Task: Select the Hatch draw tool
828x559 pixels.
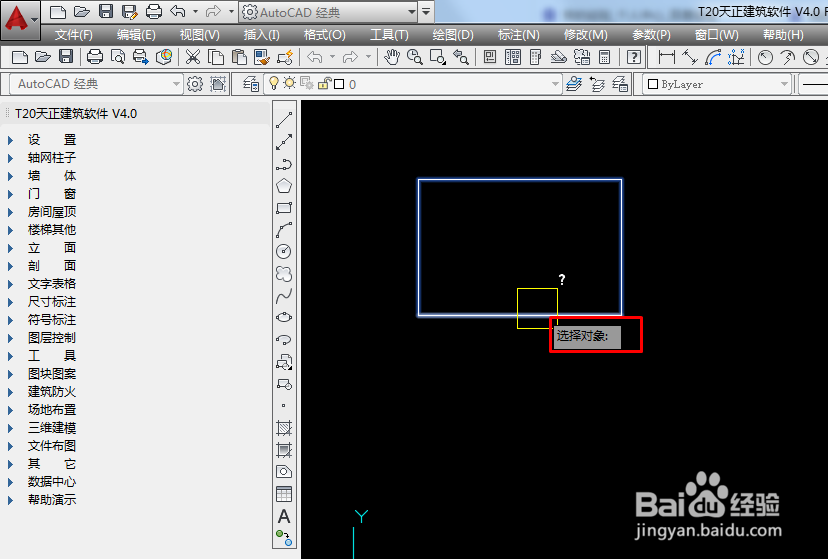Action: click(x=284, y=428)
